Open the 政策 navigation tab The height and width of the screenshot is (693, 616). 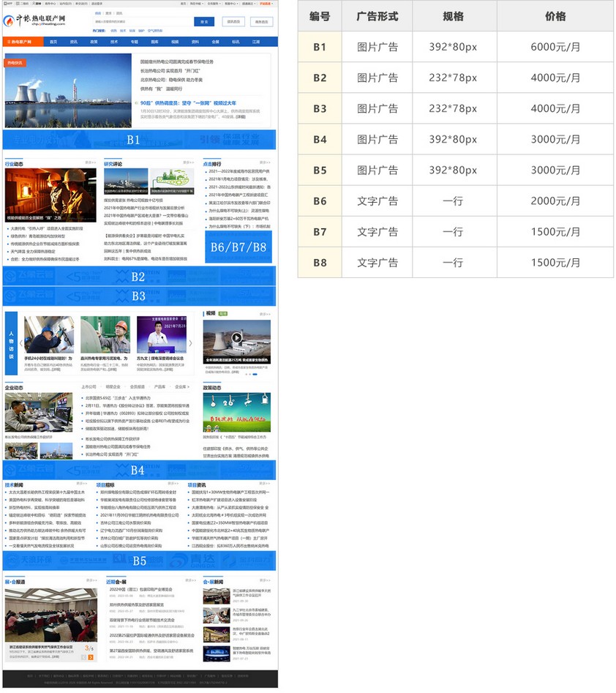click(x=94, y=42)
